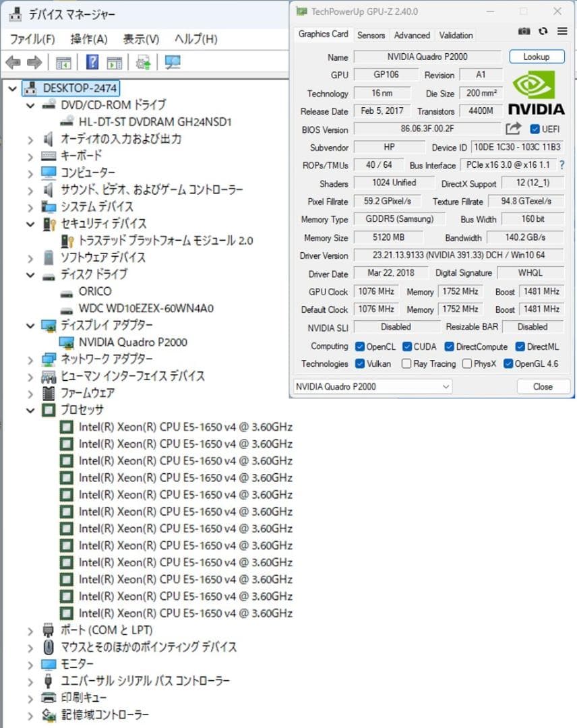Screen dimensions: 577x728
Task: Open the graphics card selection dropdown
Action: point(445,386)
